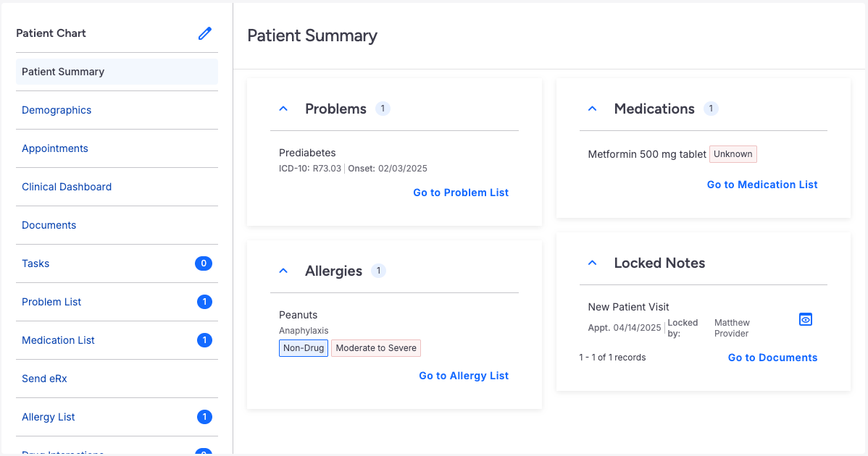Click the pencil edit icon beside Patient Chart

205,33
